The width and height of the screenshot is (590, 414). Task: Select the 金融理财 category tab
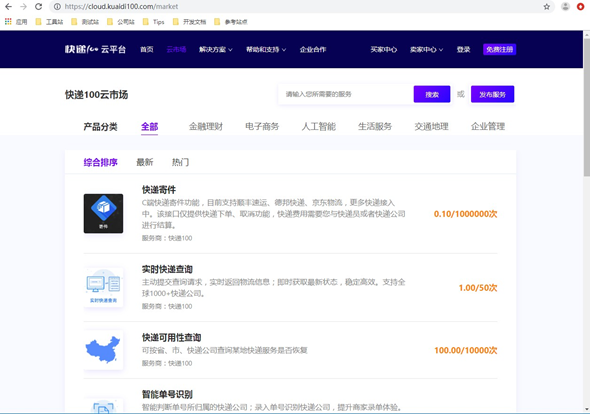[206, 126]
